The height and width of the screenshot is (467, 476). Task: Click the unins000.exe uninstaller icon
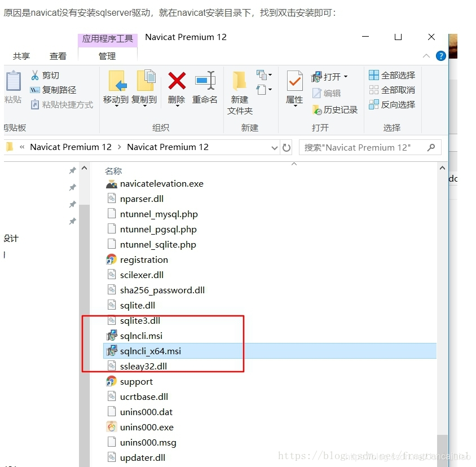point(112,427)
